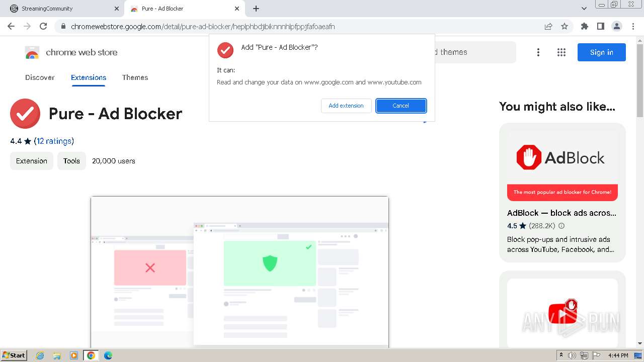The height and width of the screenshot is (362, 644).
Task: Open the Windows Start menu
Action: pos(14,355)
